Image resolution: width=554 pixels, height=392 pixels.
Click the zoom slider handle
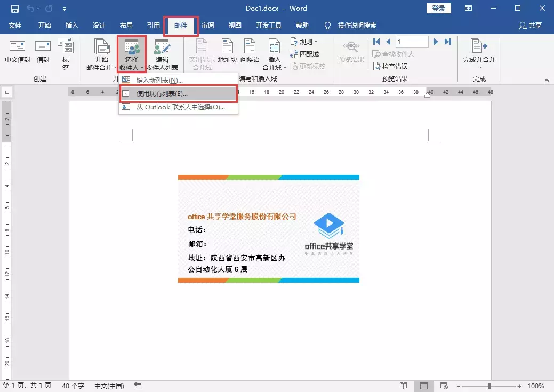[x=489, y=386]
